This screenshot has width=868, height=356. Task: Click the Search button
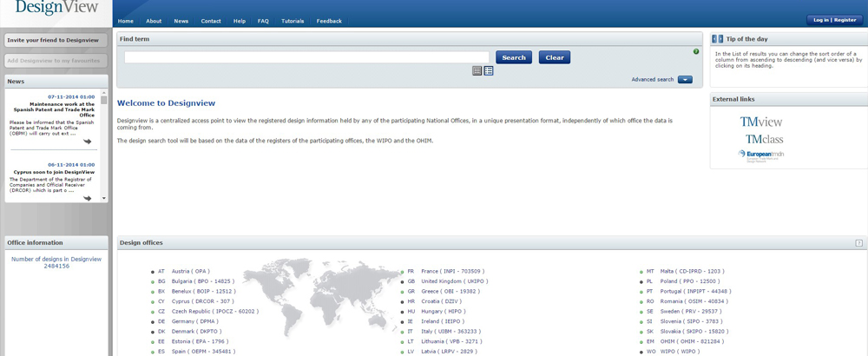click(x=514, y=57)
